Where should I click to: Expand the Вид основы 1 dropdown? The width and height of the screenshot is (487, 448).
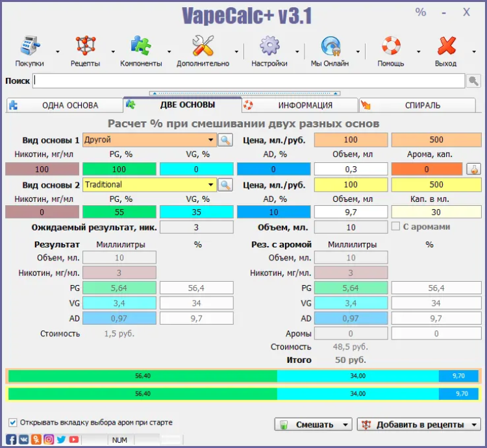click(x=211, y=140)
